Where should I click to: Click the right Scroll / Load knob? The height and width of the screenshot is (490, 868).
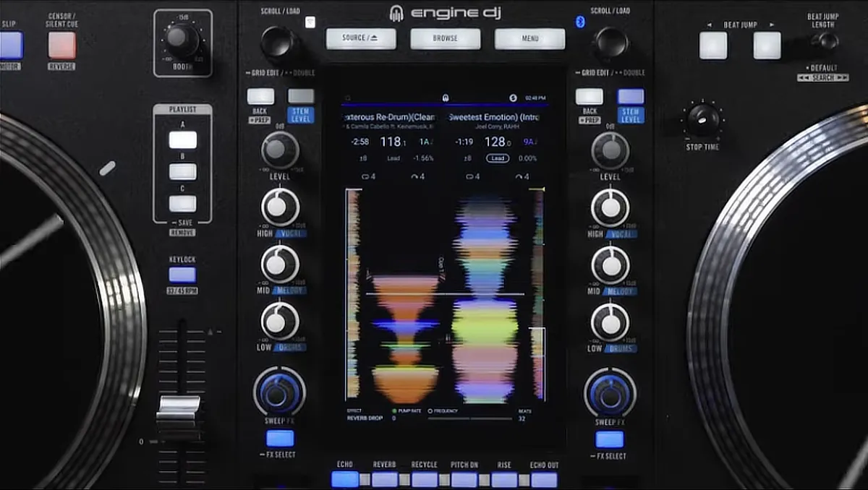[x=612, y=43]
